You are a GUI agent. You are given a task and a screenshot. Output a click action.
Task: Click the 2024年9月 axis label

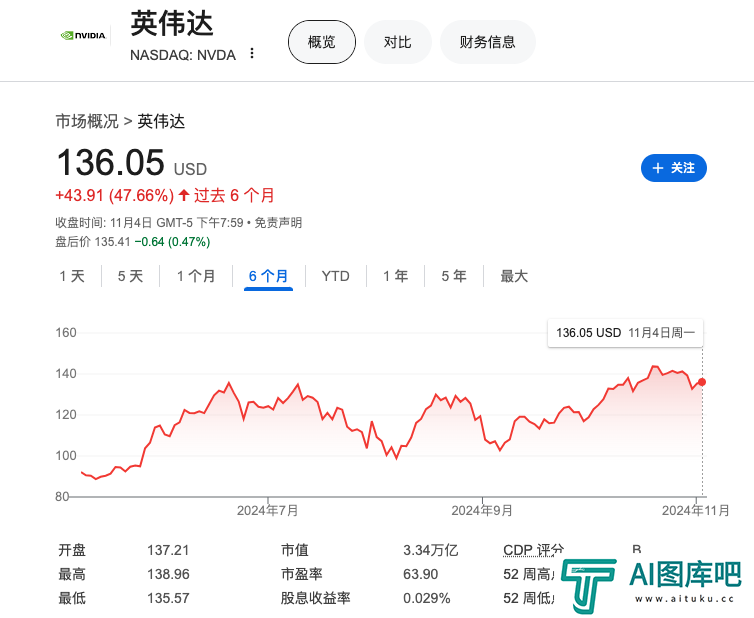tap(482, 510)
